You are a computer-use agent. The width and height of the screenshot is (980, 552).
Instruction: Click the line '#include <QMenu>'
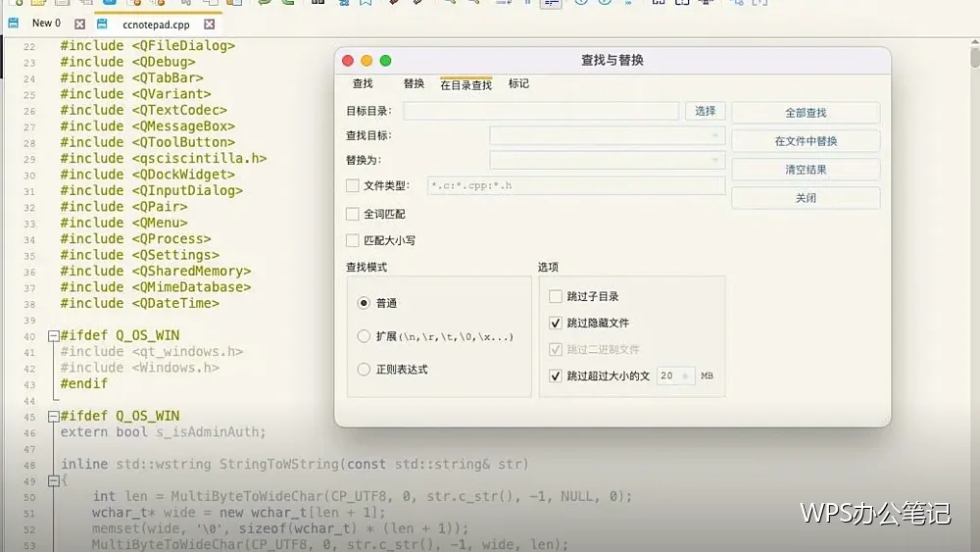[x=123, y=224]
